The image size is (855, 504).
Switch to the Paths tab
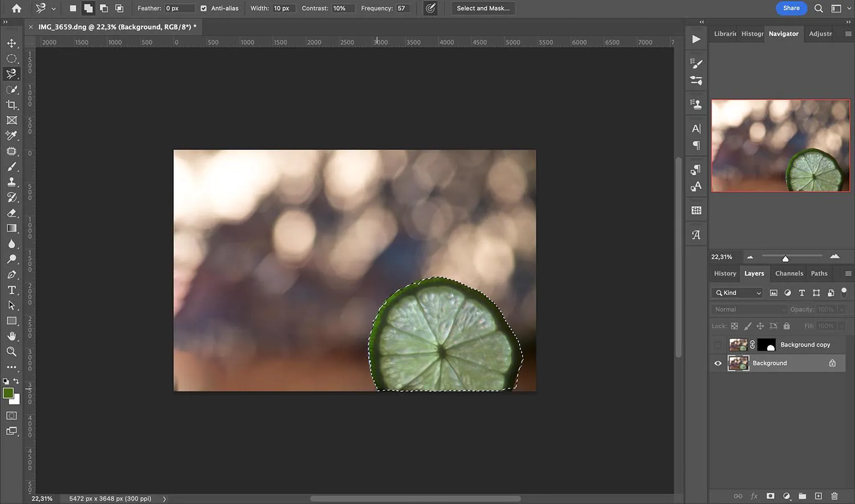819,273
